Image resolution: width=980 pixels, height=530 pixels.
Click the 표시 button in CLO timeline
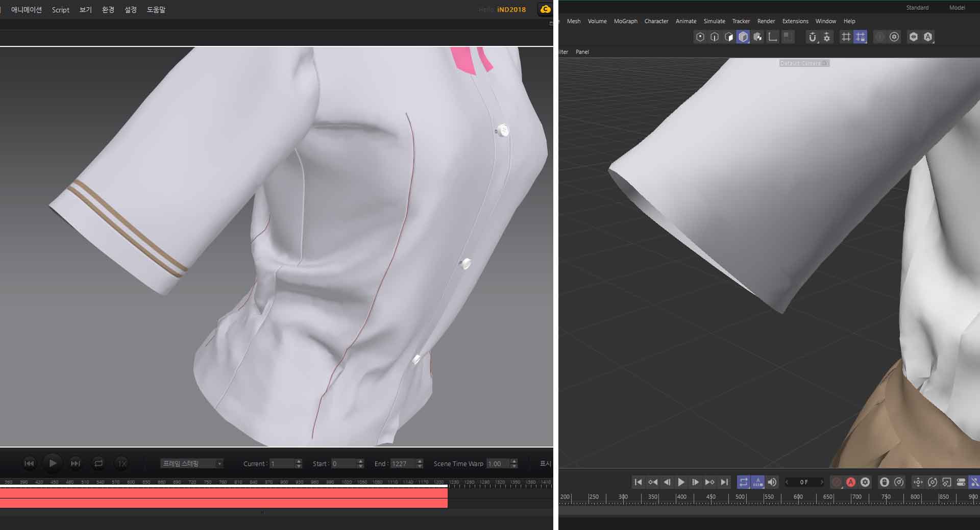pyautogui.click(x=545, y=463)
